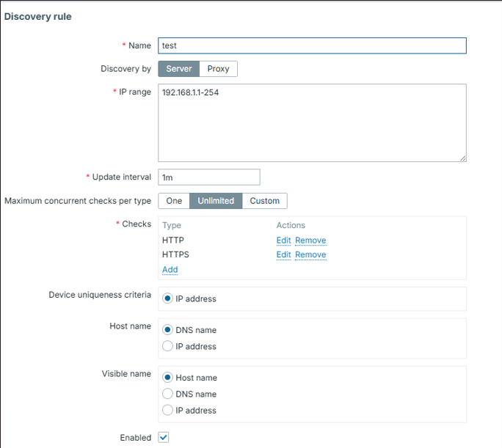Remove the HTTPS check
The image size is (502, 448).
point(310,255)
